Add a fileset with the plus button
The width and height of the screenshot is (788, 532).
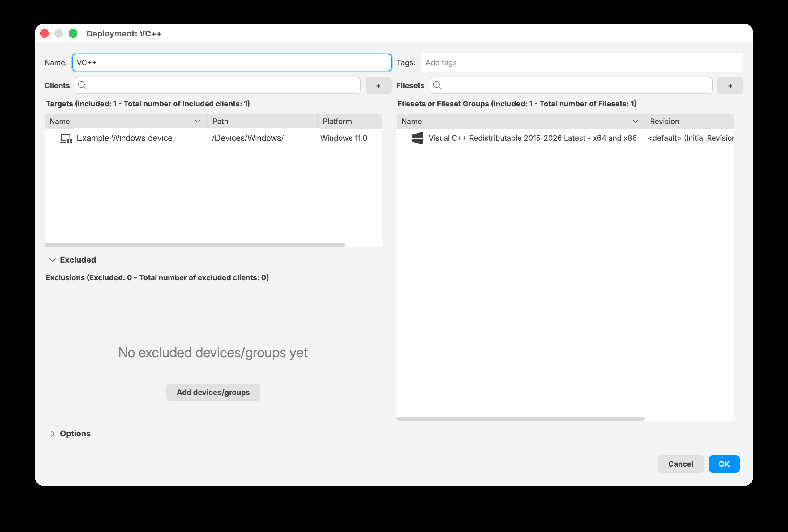pos(730,85)
